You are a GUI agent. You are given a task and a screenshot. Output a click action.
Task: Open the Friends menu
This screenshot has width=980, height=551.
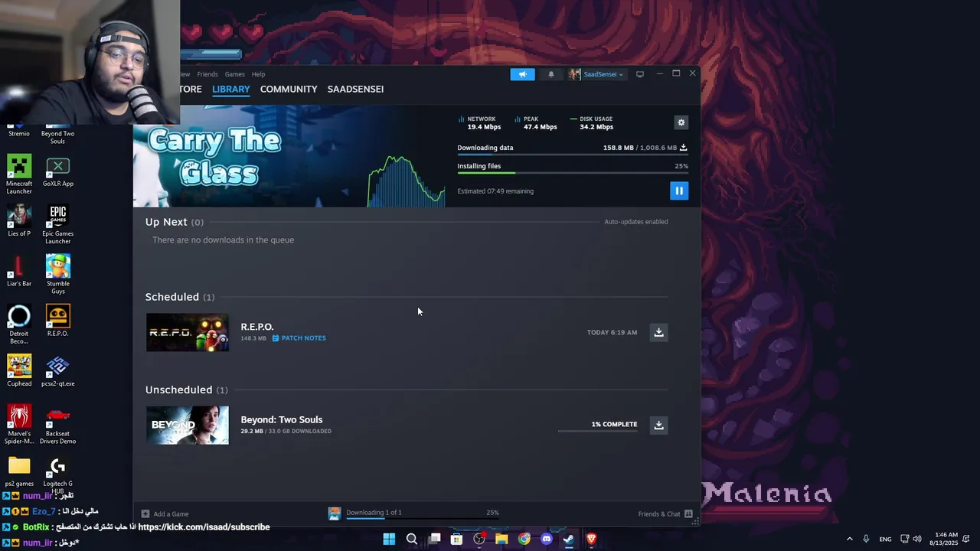(x=207, y=74)
